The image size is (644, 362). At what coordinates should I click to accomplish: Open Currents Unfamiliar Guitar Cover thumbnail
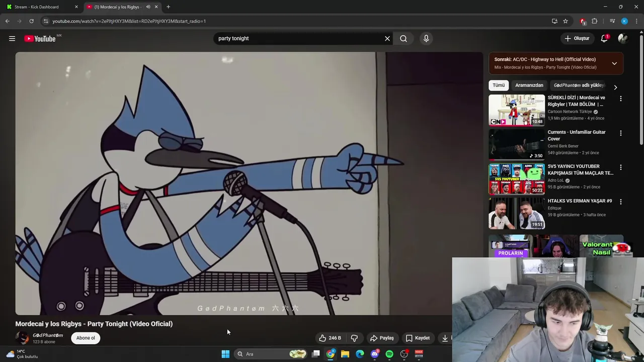tap(517, 144)
